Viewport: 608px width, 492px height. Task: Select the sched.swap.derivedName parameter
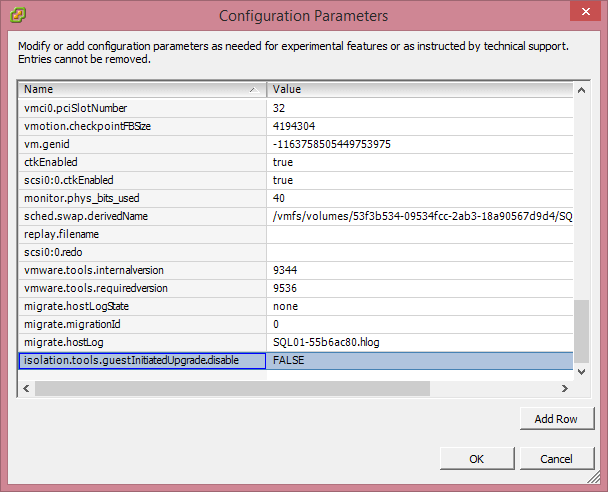tap(141, 216)
